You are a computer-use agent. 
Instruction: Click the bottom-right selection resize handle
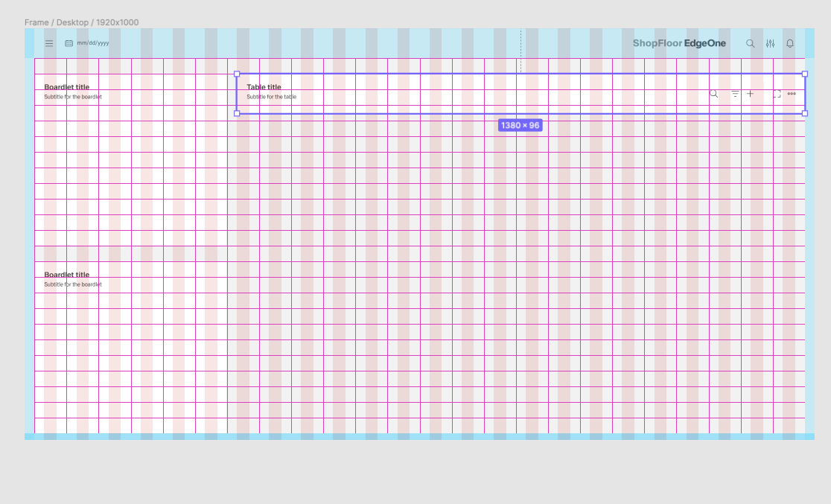804,113
